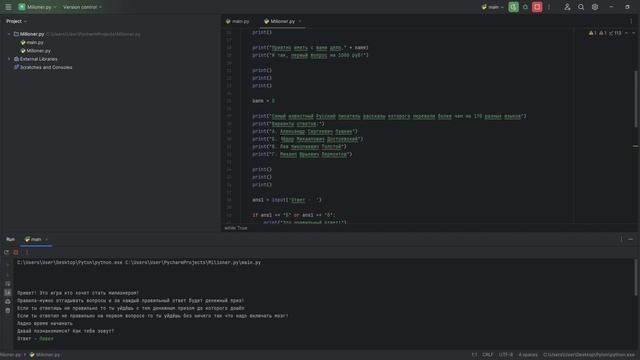
Task: Click the 'if ans1 ==' code line
Action: 293,215
